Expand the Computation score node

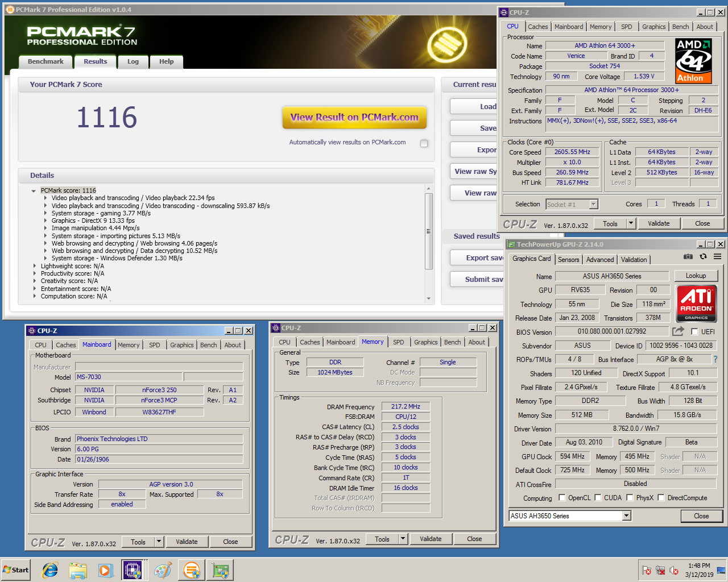(x=34, y=296)
